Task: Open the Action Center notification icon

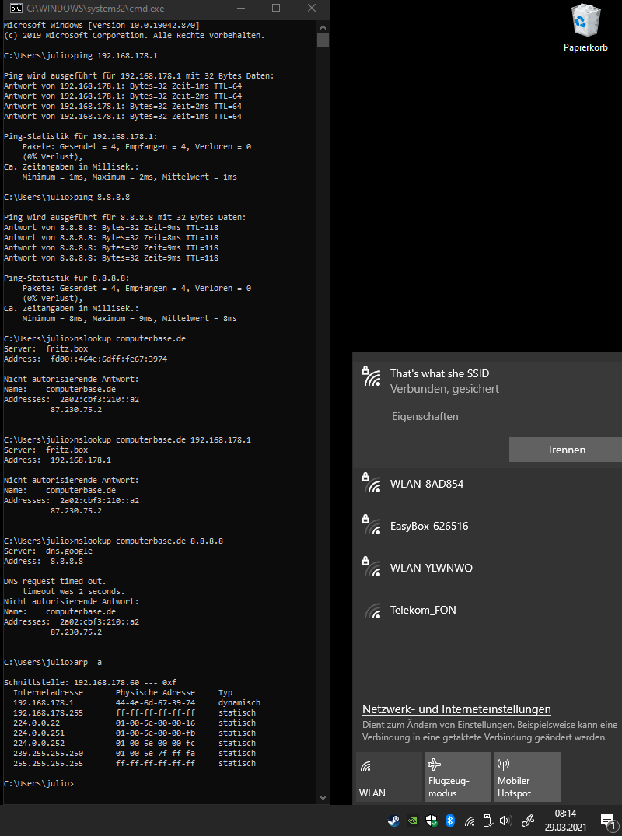Action: point(608,821)
